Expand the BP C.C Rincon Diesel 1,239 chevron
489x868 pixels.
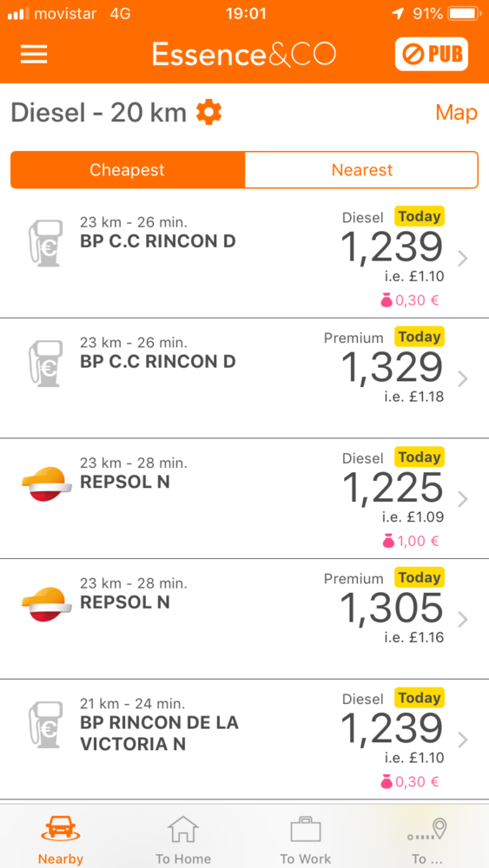[x=463, y=259]
